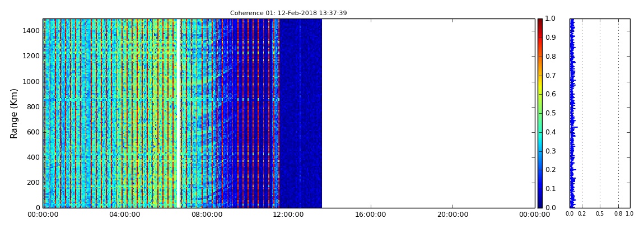Click the 04:00:00 time axis label
The width and height of the screenshot is (644, 228).
(x=125, y=214)
